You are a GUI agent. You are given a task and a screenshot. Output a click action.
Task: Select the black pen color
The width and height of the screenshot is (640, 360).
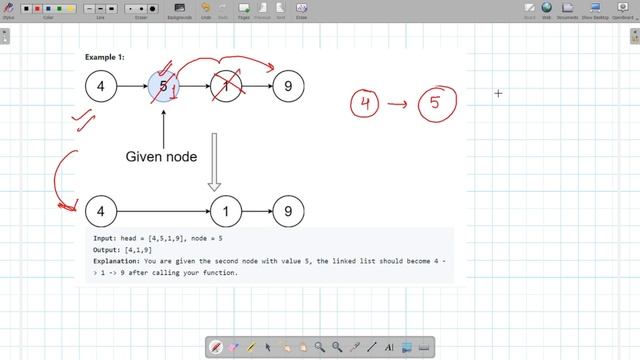tap(27, 9)
